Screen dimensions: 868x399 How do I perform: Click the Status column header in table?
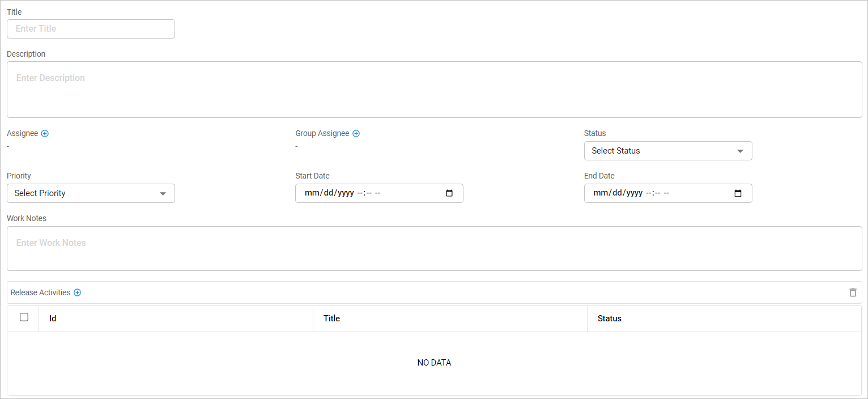point(609,319)
